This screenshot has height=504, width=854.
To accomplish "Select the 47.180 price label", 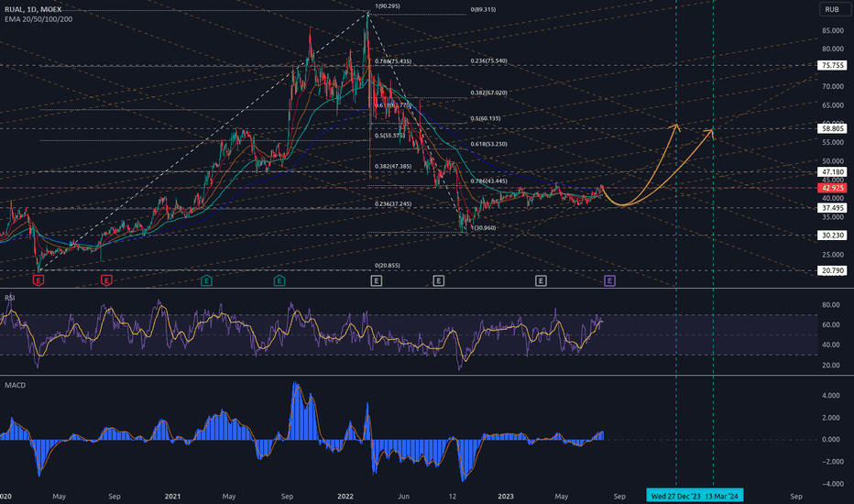I will (832, 171).
